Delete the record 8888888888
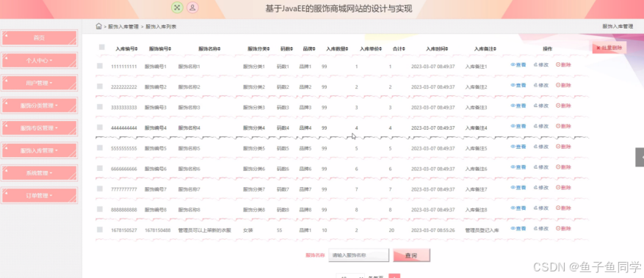 pyautogui.click(x=563, y=208)
